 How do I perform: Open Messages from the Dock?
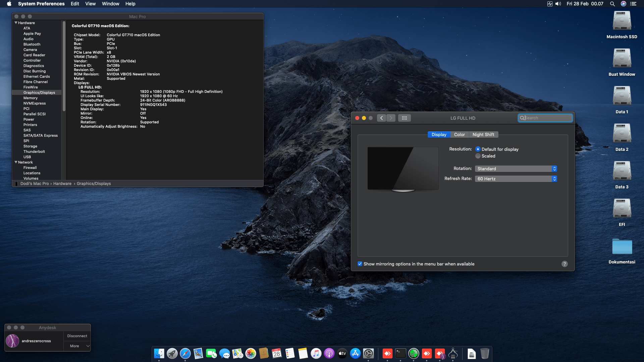224,353
